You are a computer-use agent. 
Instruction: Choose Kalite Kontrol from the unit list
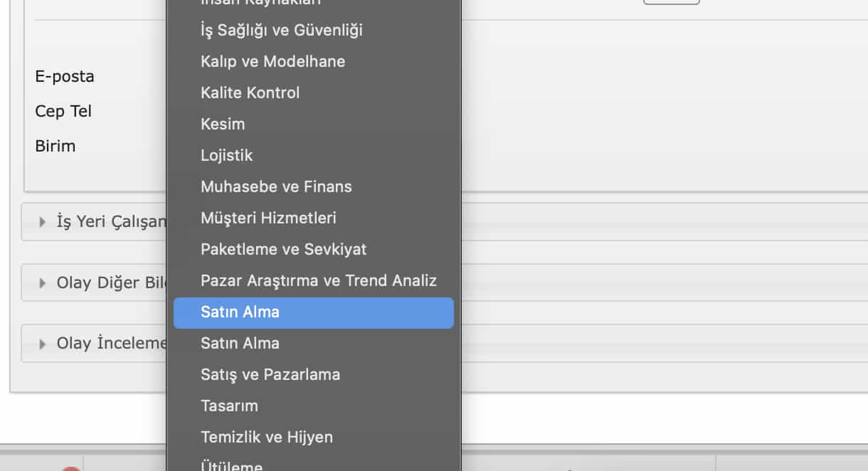250,93
